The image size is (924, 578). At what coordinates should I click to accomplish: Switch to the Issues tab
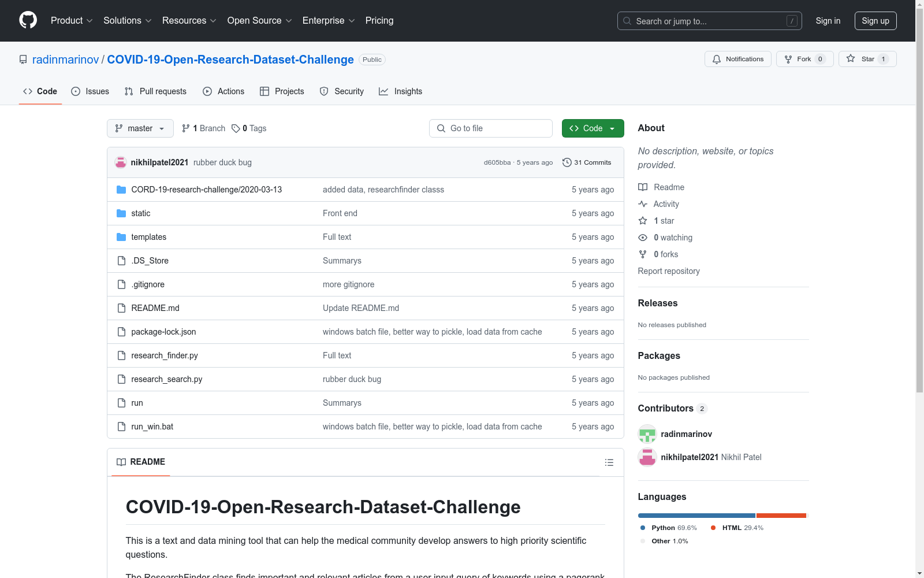pos(90,91)
